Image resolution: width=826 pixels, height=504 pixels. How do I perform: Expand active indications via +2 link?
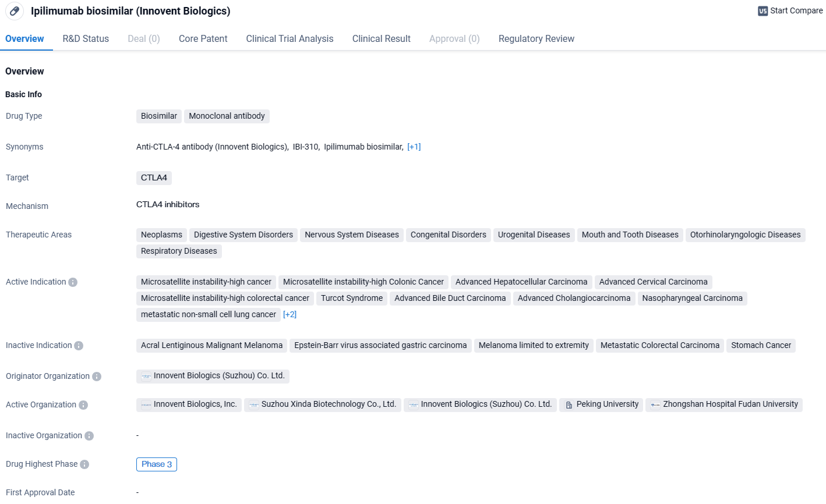point(290,314)
